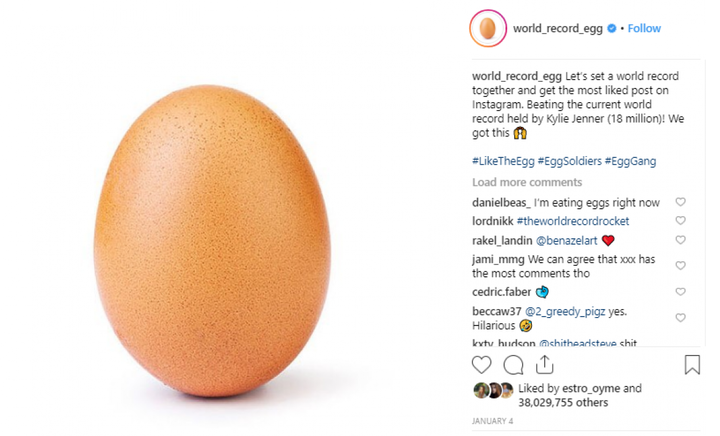Open the #EggSoldiers hashtag link
Screen dimensions: 720x436
(x=569, y=161)
